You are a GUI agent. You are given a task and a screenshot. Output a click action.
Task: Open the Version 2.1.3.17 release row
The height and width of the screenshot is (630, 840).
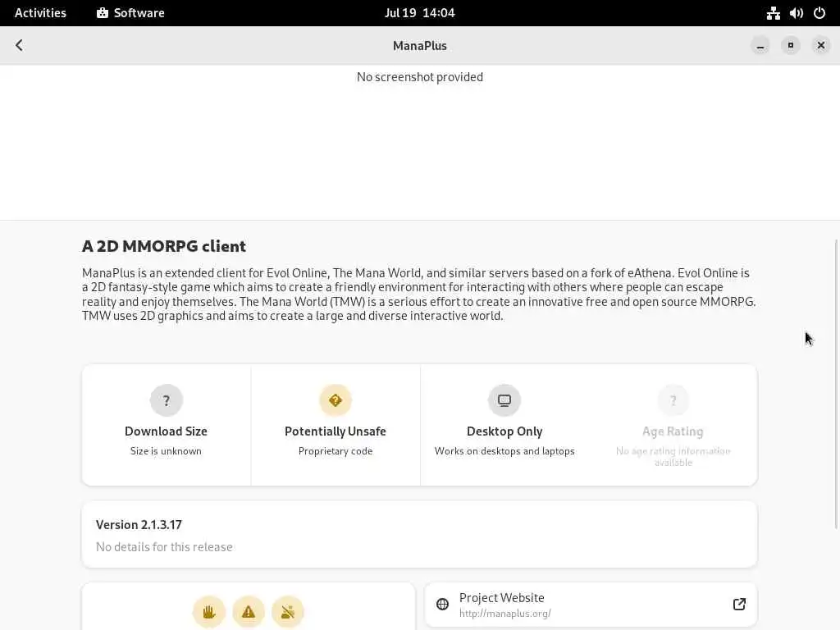[x=419, y=535]
